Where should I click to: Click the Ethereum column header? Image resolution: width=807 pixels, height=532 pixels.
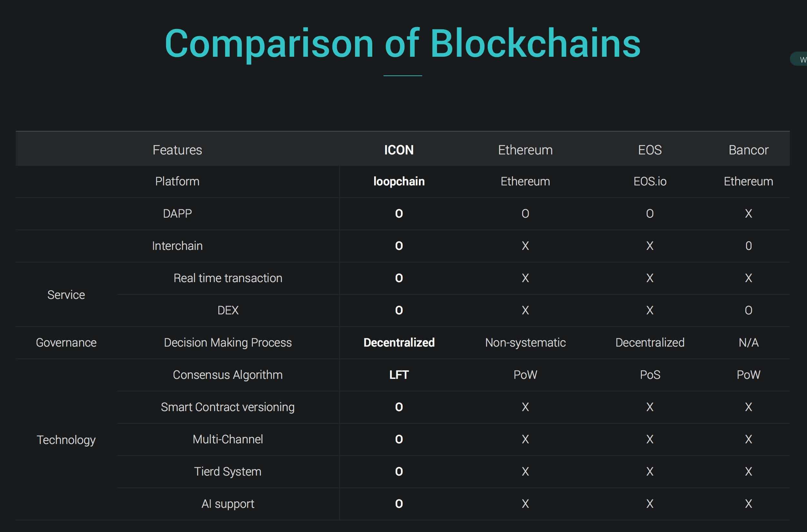coord(525,150)
